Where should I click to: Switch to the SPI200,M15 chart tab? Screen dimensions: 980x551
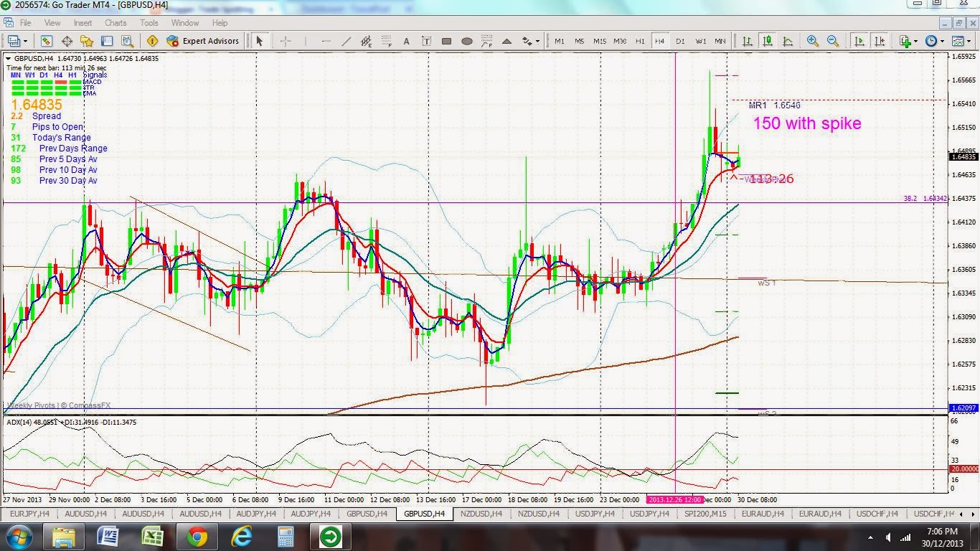707,514
